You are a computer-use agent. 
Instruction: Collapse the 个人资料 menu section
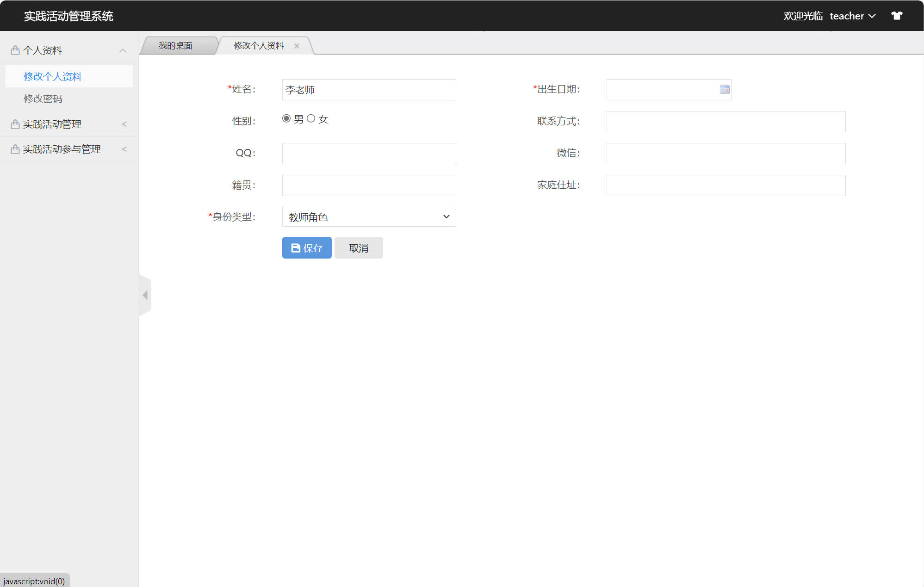[123, 50]
